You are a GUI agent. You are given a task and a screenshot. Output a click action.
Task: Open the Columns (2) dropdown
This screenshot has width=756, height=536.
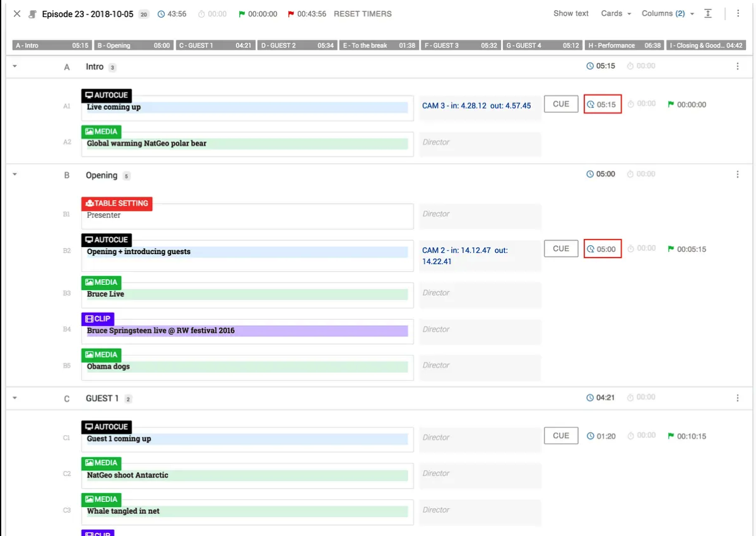(668, 13)
